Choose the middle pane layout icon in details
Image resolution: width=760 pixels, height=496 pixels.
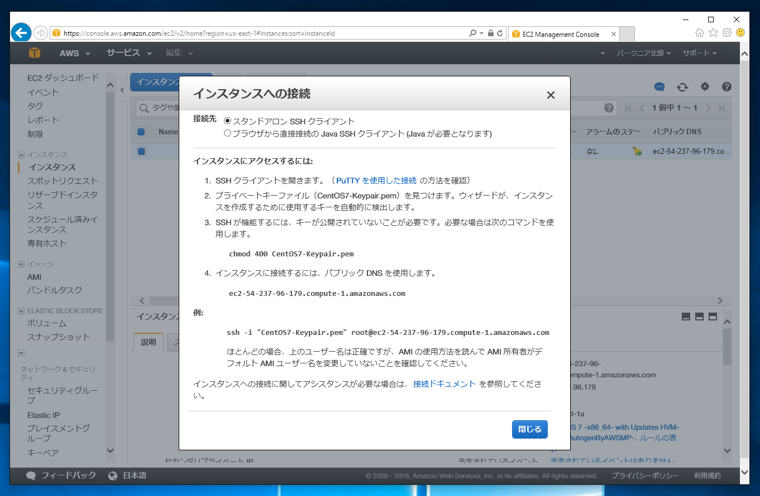pos(699,317)
